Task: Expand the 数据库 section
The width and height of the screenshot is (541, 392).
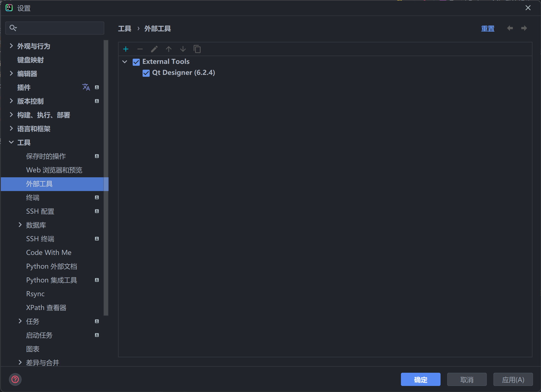Action: 20,225
